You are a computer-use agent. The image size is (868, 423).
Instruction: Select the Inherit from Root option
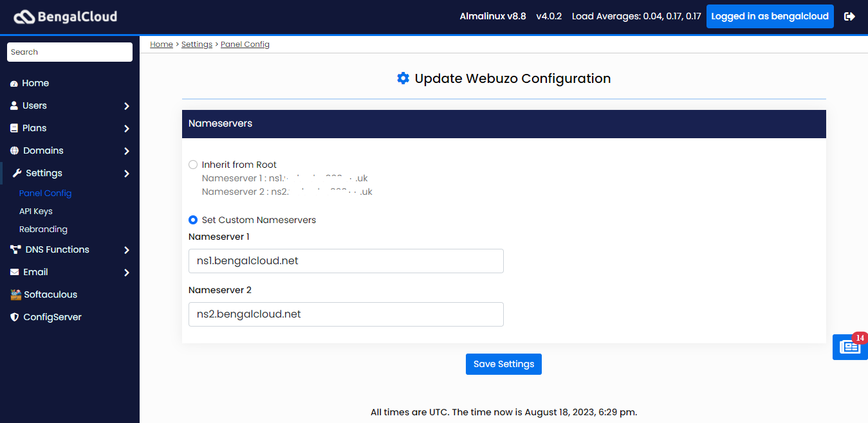192,164
